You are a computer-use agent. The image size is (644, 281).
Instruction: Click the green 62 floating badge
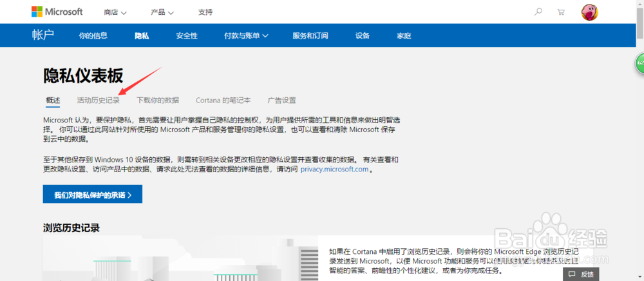pyautogui.click(x=640, y=63)
